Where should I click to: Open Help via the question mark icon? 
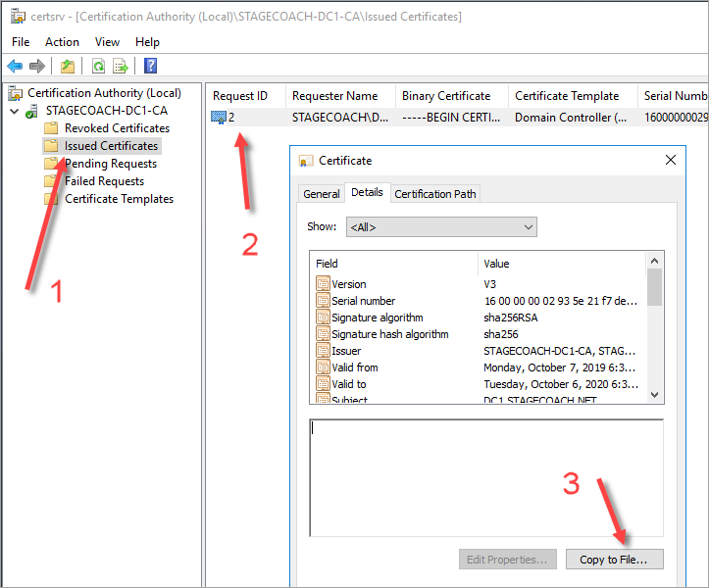(x=150, y=66)
